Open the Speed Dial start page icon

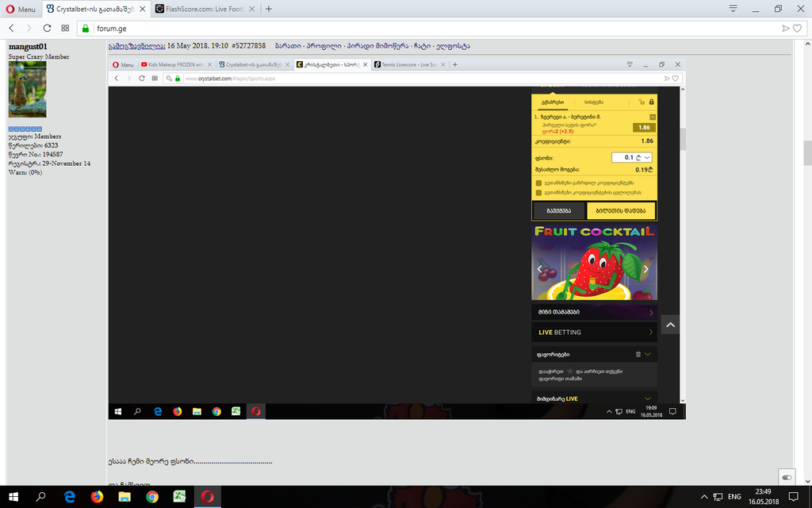(x=65, y=29)
